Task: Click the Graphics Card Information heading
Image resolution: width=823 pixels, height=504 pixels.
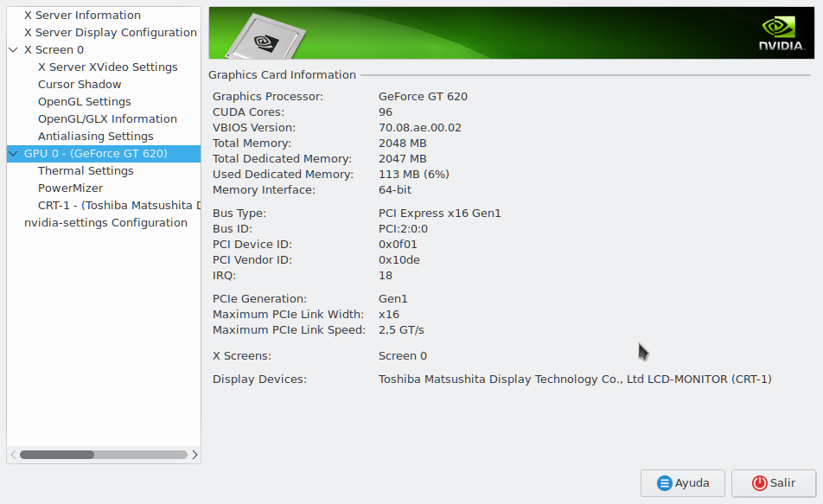Action: pyautogui.click(x=282, y=75)
